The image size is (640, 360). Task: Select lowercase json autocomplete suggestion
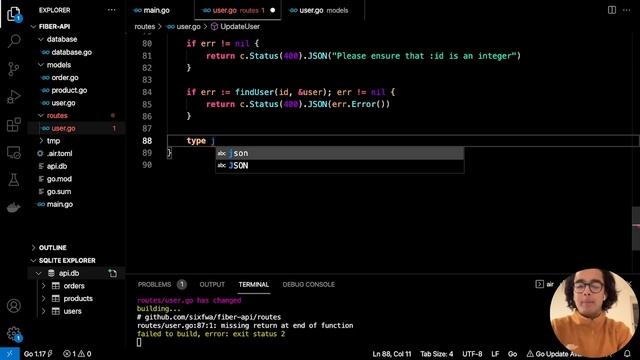pos(340,153)
